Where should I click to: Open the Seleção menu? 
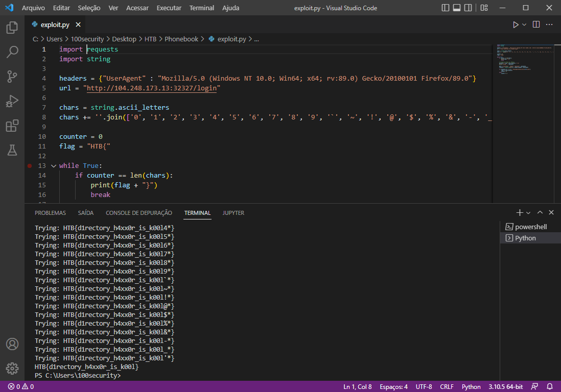[x=89, y=8]
